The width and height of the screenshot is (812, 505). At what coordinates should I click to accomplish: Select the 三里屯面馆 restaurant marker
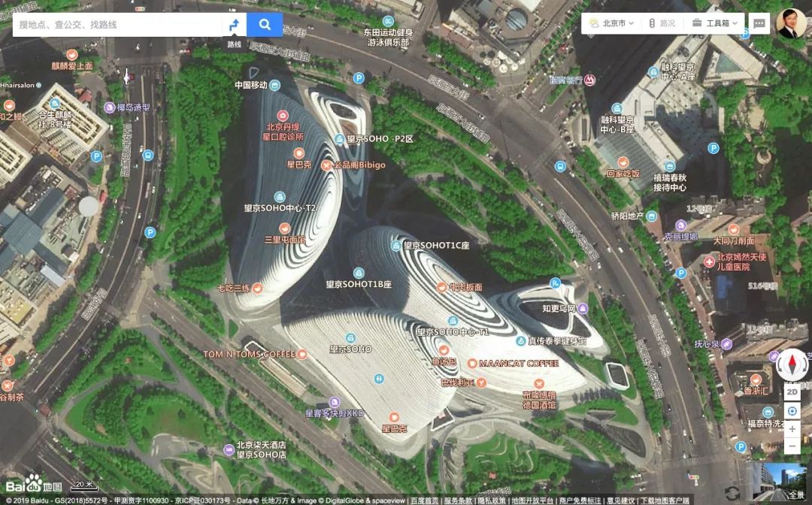point(284,228)
